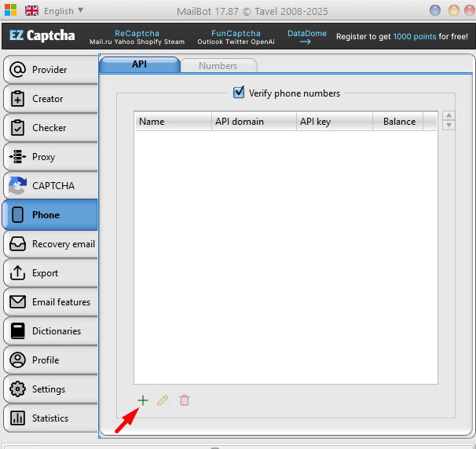Image resolution: width=476 pixels, height=449 pixels.
Task: Move row up with the up arrow
Action: [x=449, y=115]
